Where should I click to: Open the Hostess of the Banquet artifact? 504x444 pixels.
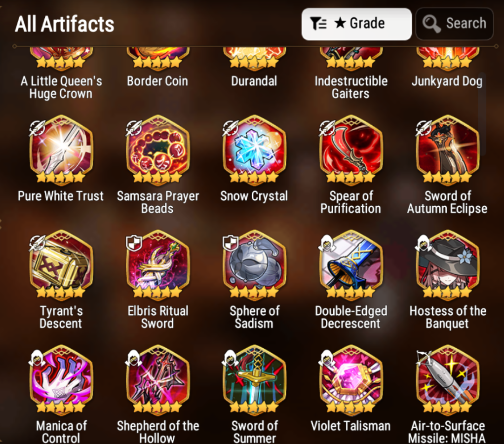[447, 265]
